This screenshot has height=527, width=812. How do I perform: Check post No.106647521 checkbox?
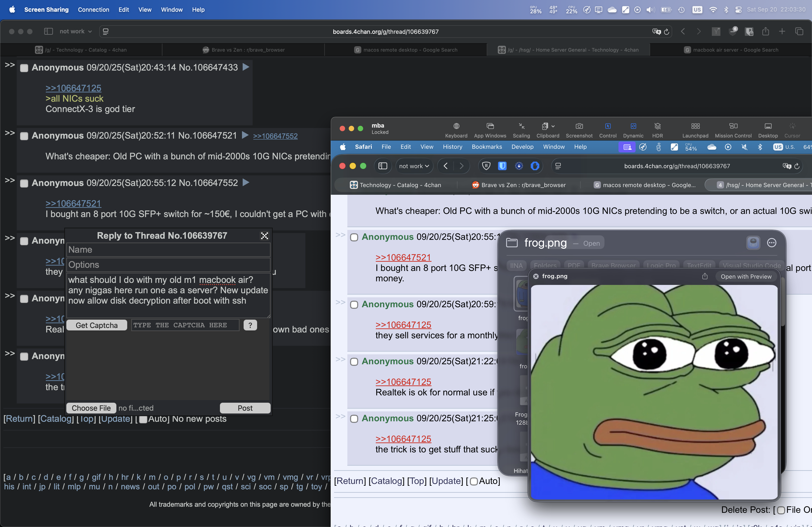pos(24,136)
